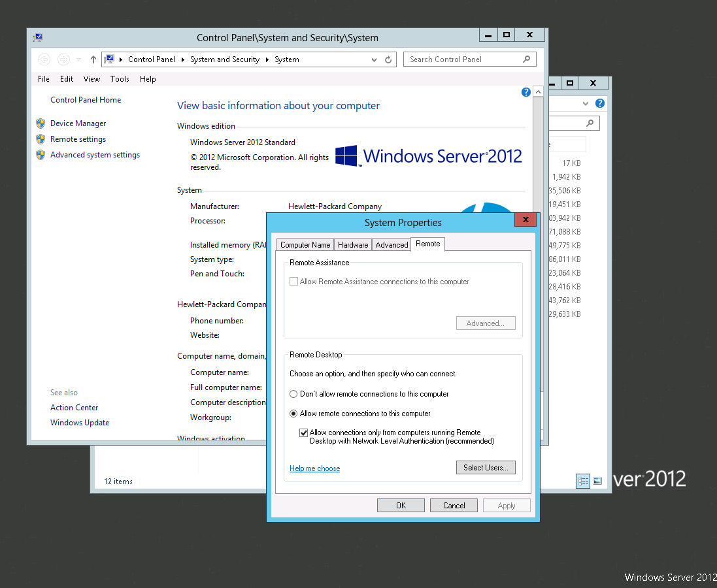Refresh the Control Panel address bar
Screen dimensions: 717x588
click(388, 59)
